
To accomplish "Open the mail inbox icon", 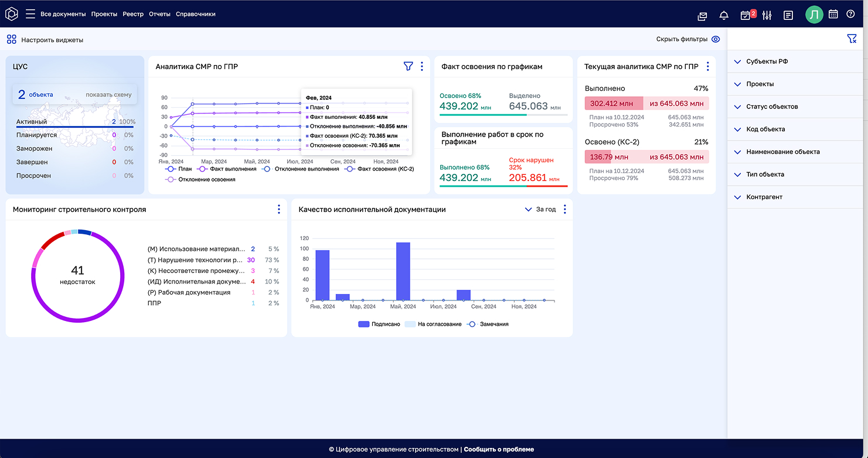I will pyautogui.click(x=702, y=16).
